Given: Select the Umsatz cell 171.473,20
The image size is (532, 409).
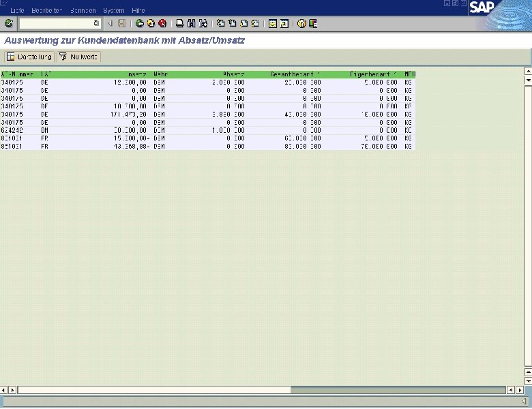Looking at the screenshot, I should click(x=128, y=115).
